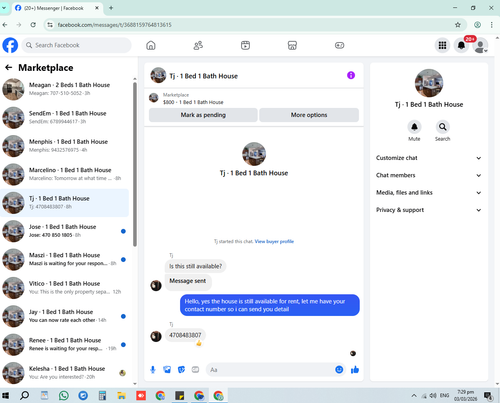Click the browser reload button
This screenshot has height=403, width=500.
33,25
